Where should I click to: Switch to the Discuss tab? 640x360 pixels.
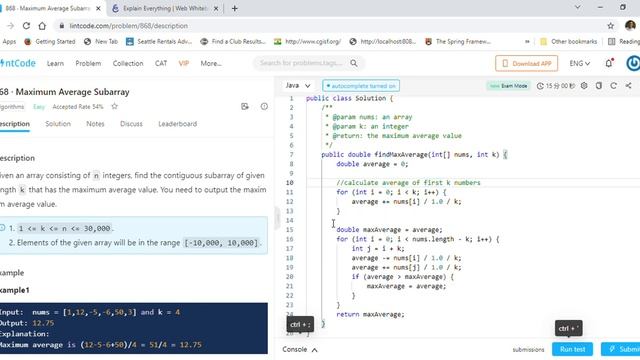pos(131,124)
